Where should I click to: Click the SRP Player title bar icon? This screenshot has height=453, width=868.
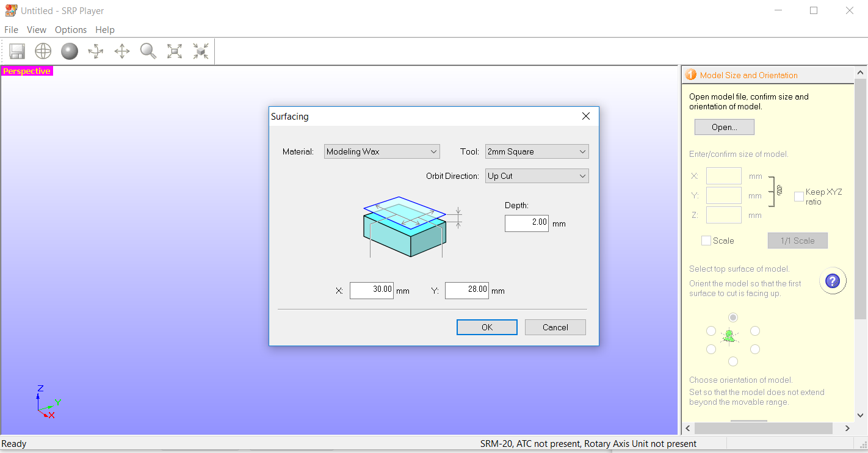coord(11,10)
